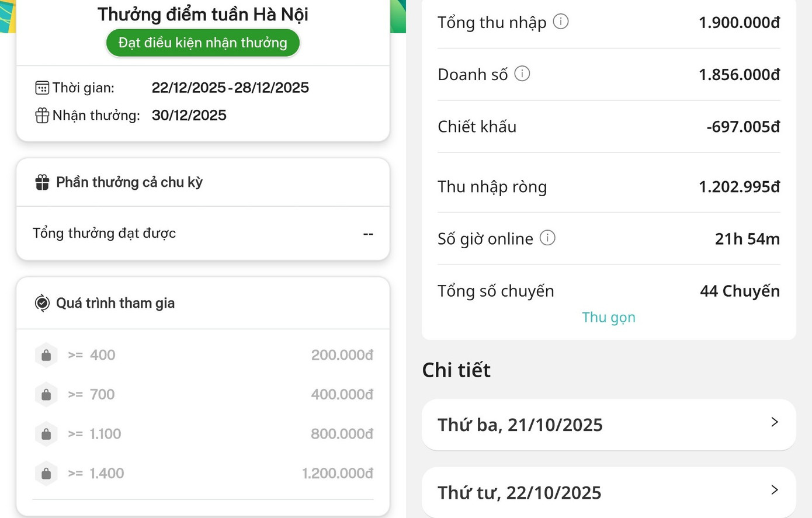Tap the lock icon next to >= 400 tier
812x518 pixels.
(x=46, y=354)
